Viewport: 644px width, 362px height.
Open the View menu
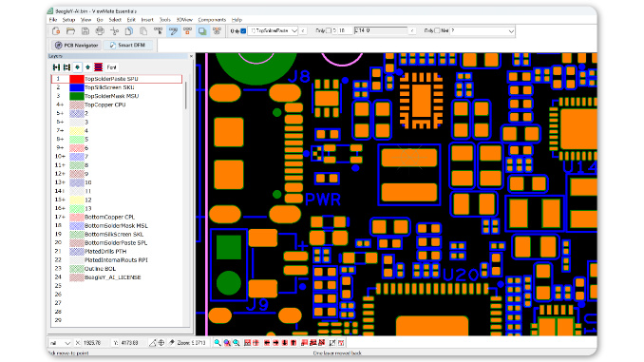point(85,20)
